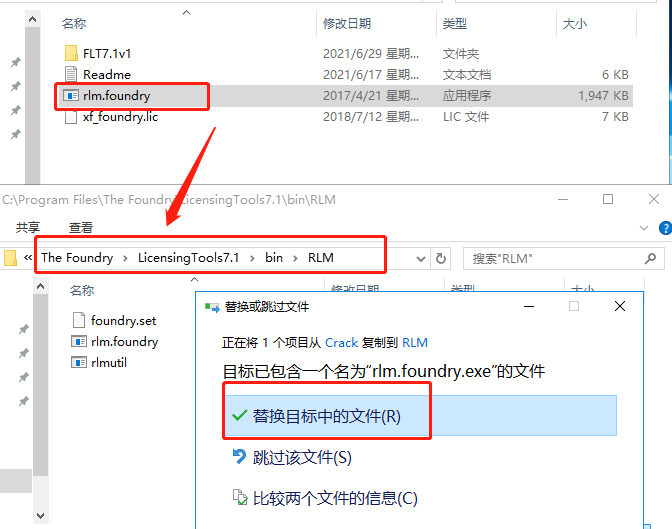Select rlm.foundry application icon in RLM window
672x529 pixels.
79,341
